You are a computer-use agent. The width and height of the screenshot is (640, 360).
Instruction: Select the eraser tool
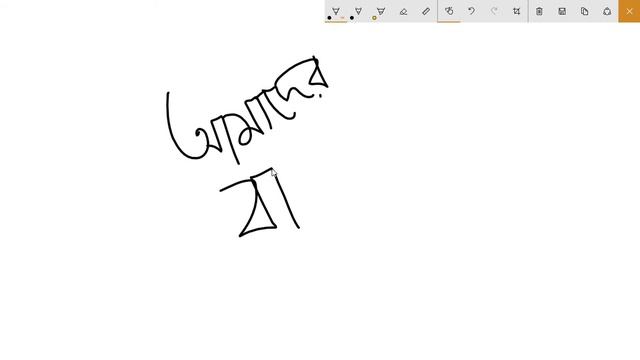pos(403,11)
